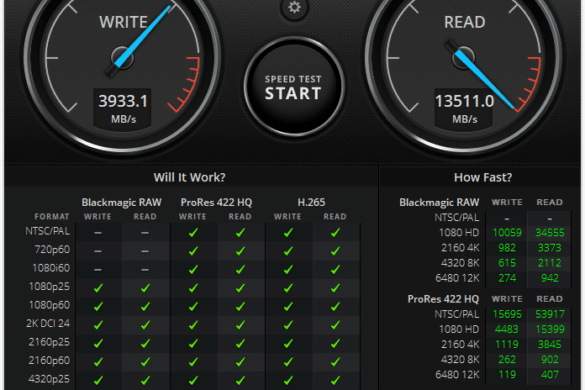
Task: Click H.265 read checkmark for 1080p25
Action: point(335,288)
